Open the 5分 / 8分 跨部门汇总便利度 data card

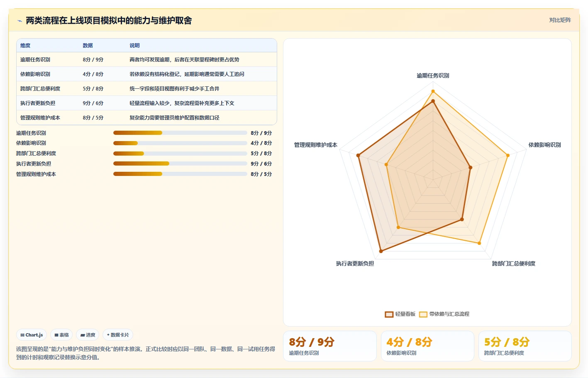coord(525,346)
